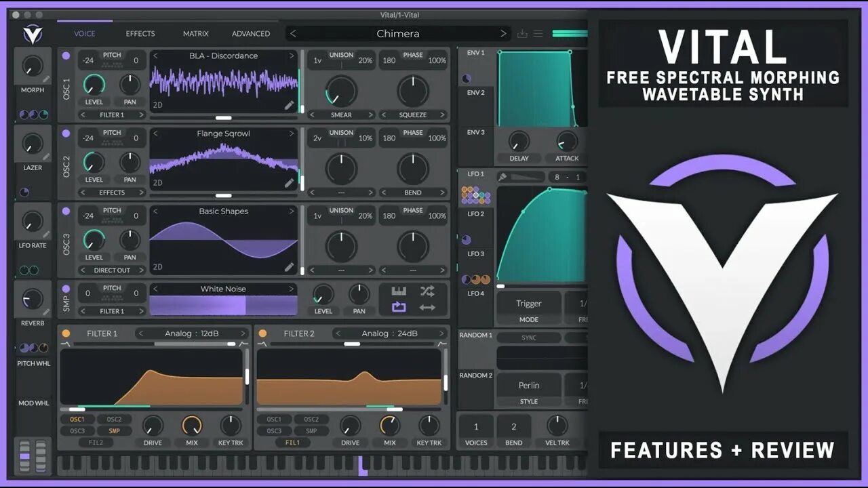The height and width of the screenshot is (488, 868).
Task: Open OSC 3 DIRECT OUT routing selector
Action: (112, 270)
